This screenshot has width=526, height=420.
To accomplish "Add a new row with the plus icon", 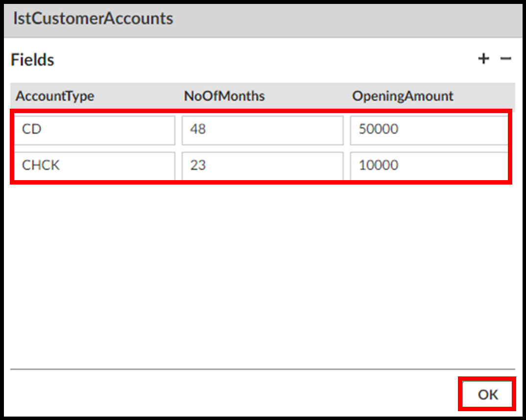I will pyautogui.click(x=483, y=59).
